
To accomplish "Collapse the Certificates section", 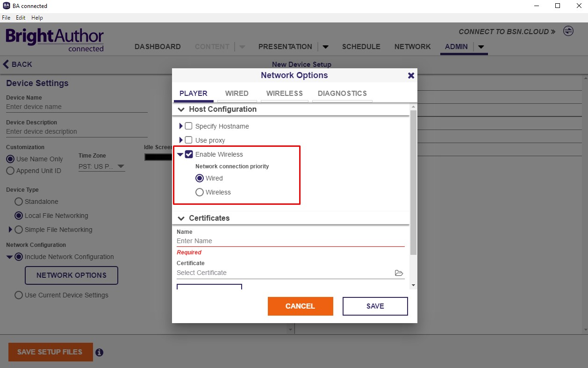I will pyautogui.click(x=181, y=218).
